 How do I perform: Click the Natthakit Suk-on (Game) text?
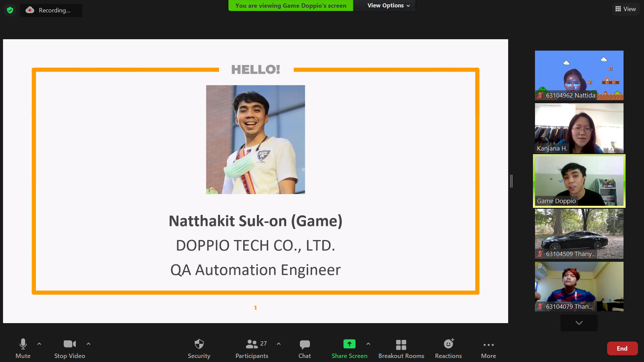coord(256,221)
